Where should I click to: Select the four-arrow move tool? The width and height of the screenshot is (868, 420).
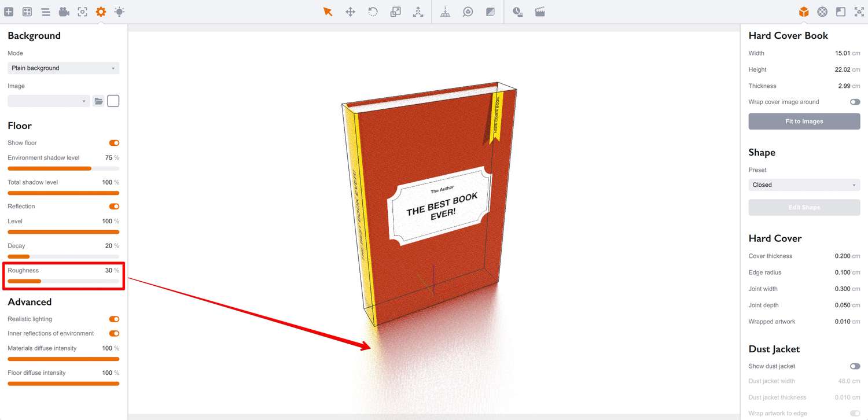point(351,12)
